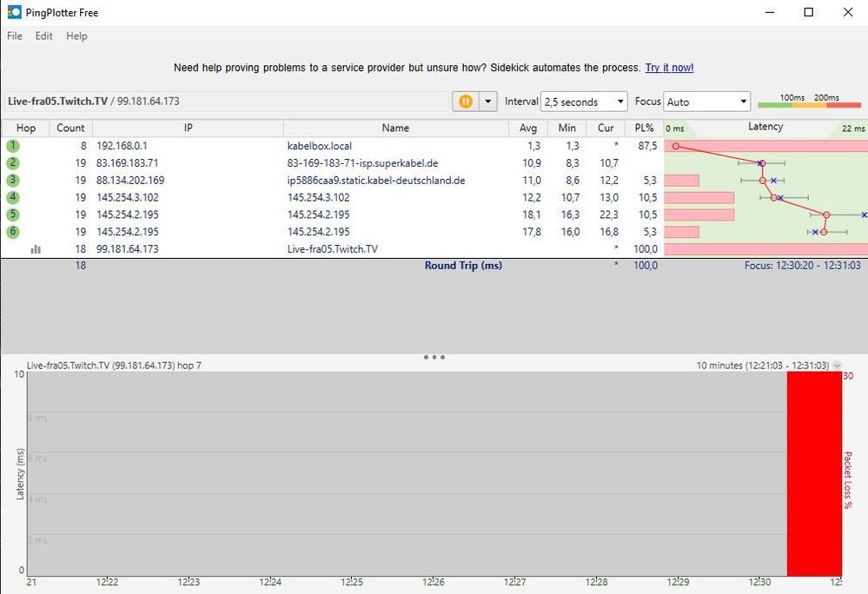The image size is (868, 594).
Task: Select IP 88.134.202.169 cell
Action: pos(130,181)
